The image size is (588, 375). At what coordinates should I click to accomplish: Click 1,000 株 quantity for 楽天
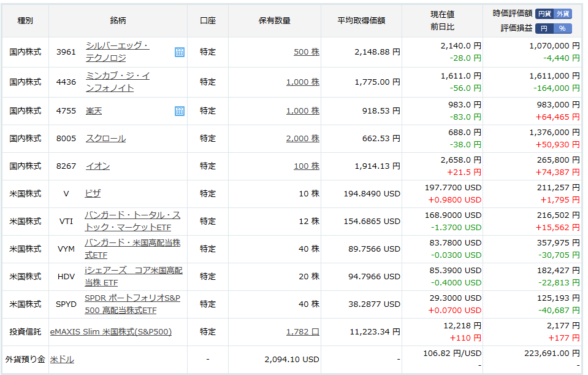point(303,111)
